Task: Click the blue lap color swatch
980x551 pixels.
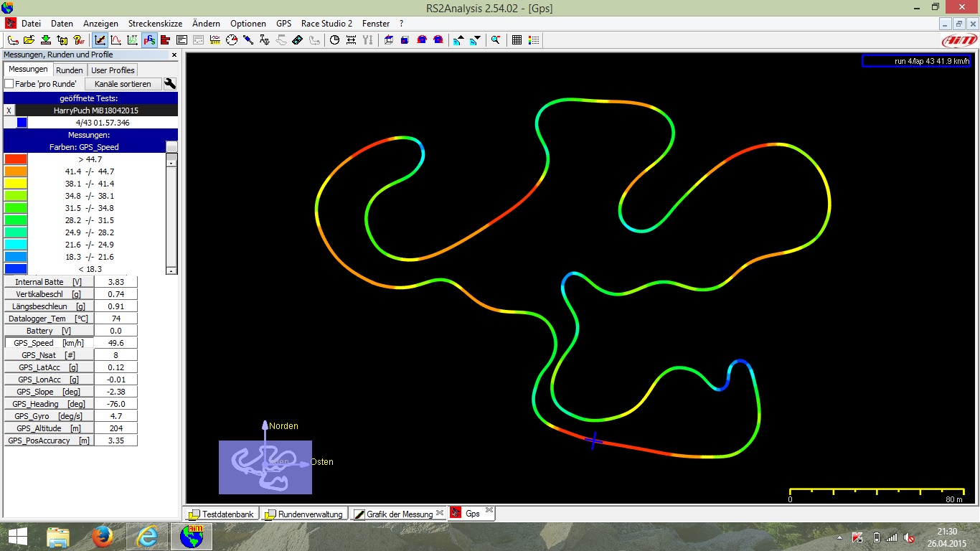Action: coord(22,123)
